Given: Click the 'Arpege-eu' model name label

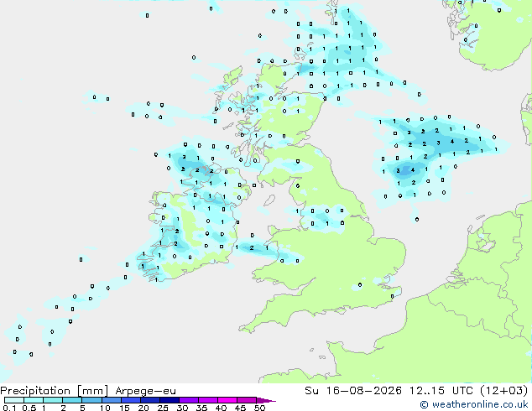Looking at the screenshot, I should tap(145, 391).
